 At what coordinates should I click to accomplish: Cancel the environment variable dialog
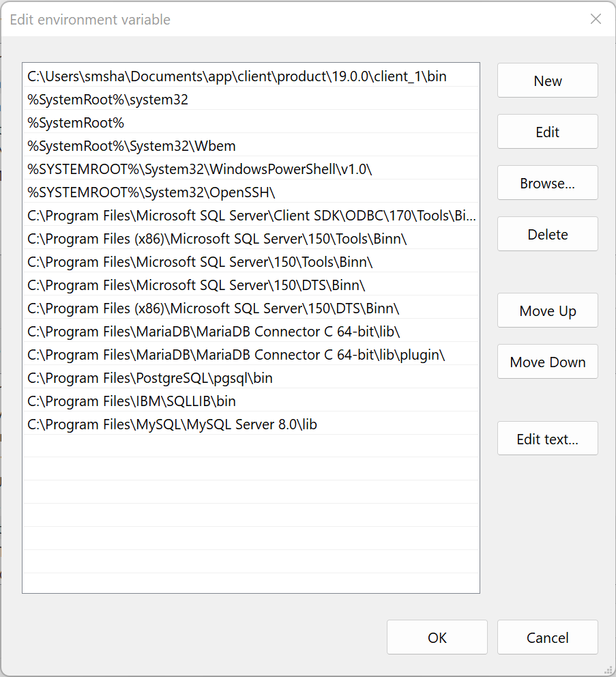(x=547, y=637)
